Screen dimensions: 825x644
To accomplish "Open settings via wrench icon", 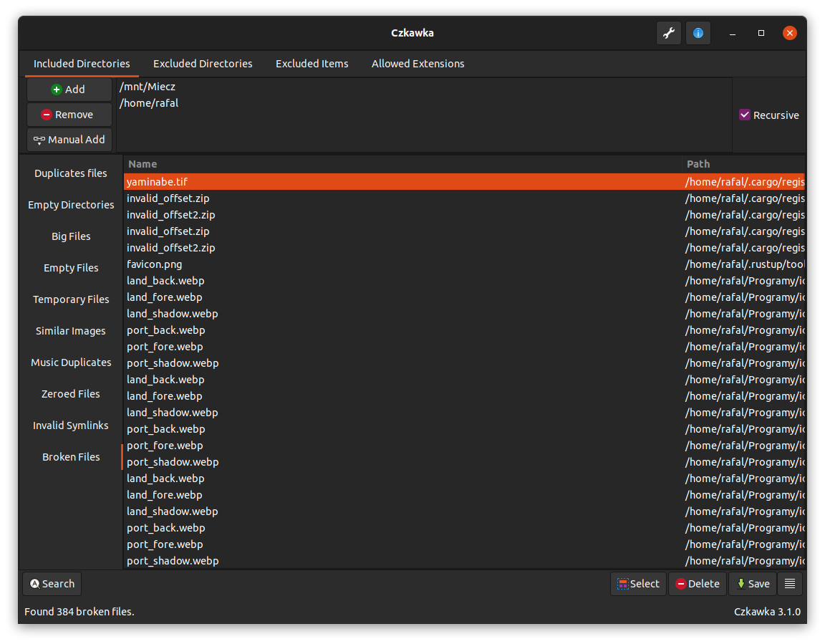I will pos(669,33).
